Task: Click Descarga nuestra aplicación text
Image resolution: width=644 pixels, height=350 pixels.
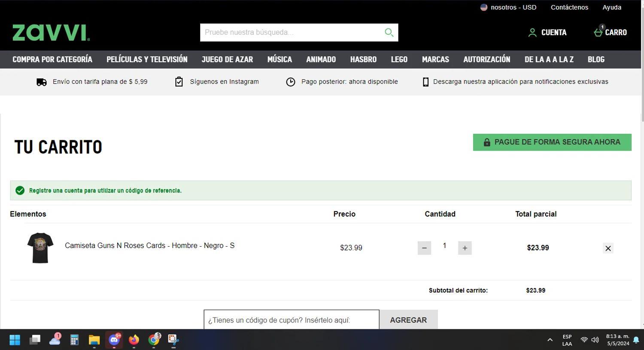Action: tap(520, 82)
